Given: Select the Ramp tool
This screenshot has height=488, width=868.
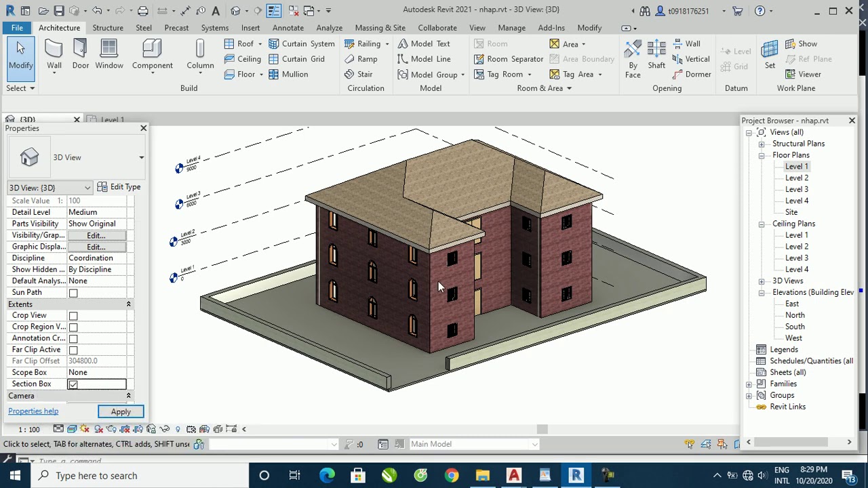Looking at the screenshot, I should [x=361, y=59].
